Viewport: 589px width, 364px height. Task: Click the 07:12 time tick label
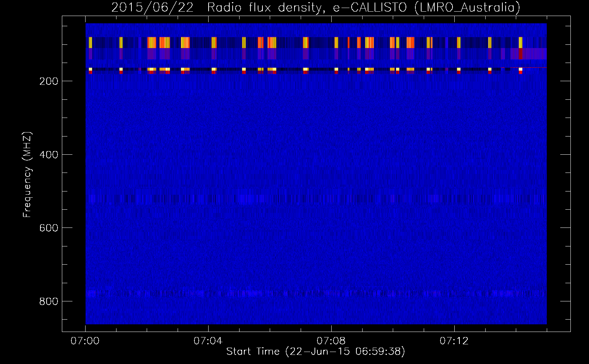[x=454, y=341]
